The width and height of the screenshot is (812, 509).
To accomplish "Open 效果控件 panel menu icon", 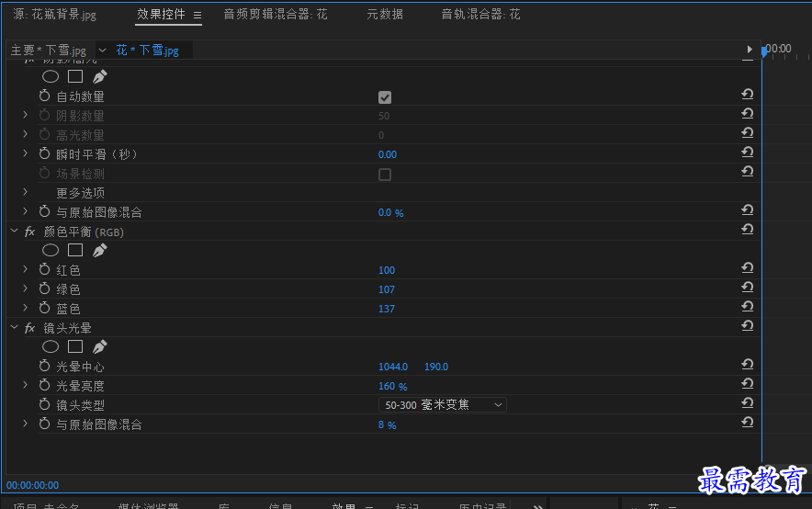I will [x=197, y=16].
